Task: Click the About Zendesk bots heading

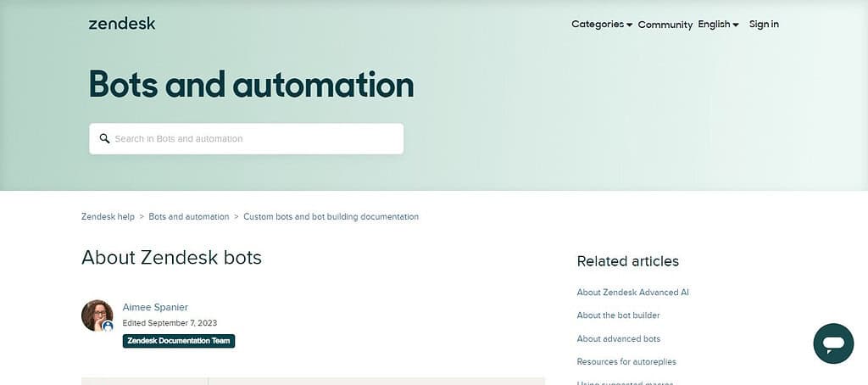Action: pyautogui.click(x=171, y=258)
